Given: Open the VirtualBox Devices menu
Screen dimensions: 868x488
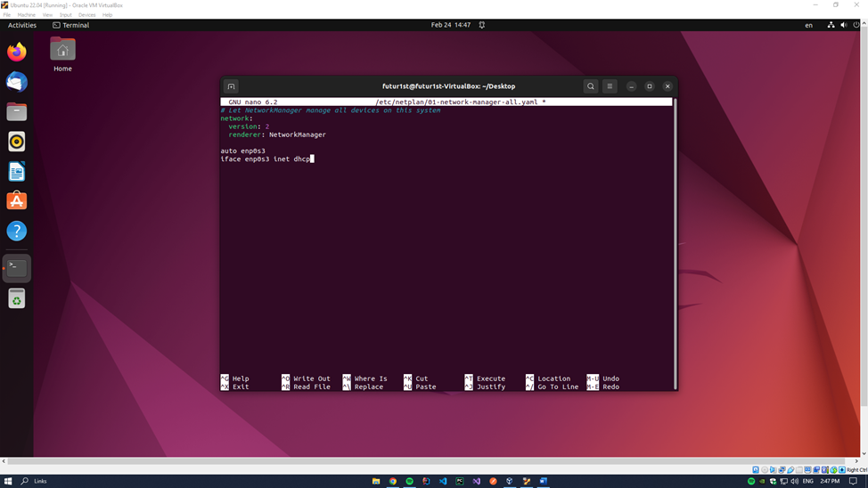Looking at the screenshot, I should coord(87,15).
